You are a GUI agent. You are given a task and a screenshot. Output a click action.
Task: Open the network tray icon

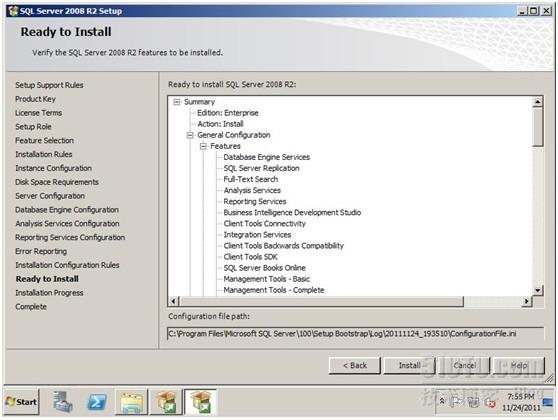point(474,402)
